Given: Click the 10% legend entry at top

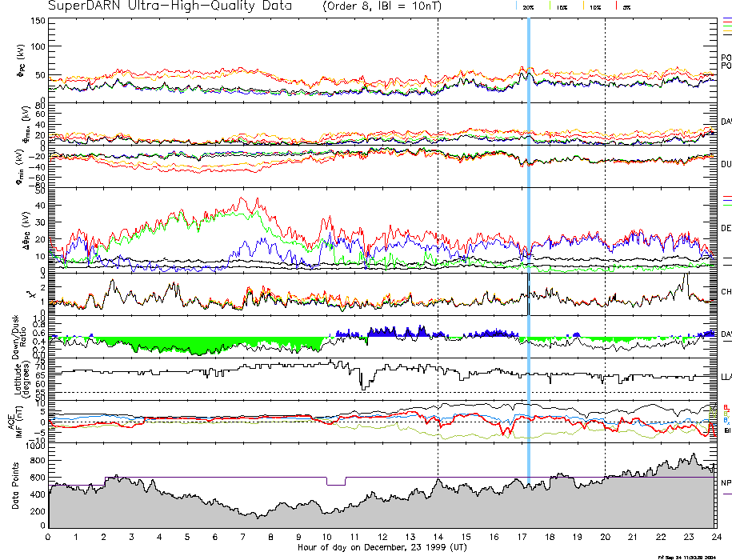Looking at the screenshot, I should tap(594, 6).
